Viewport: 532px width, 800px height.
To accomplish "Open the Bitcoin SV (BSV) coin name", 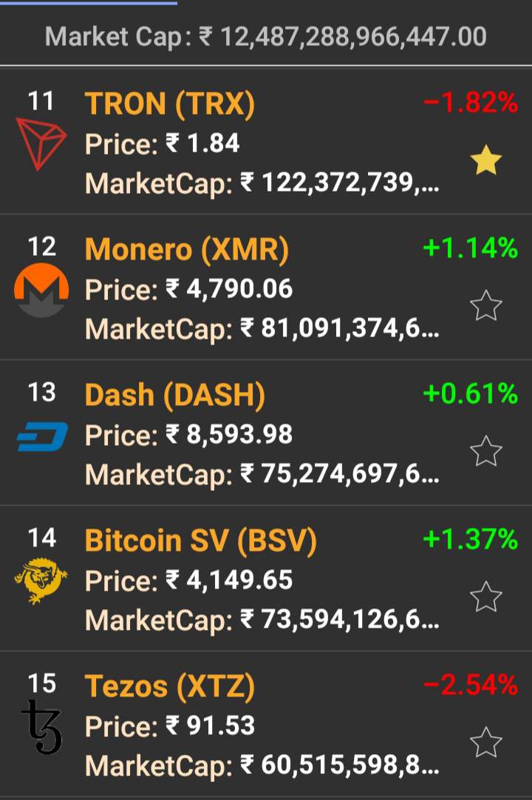I will click(201, 541).
